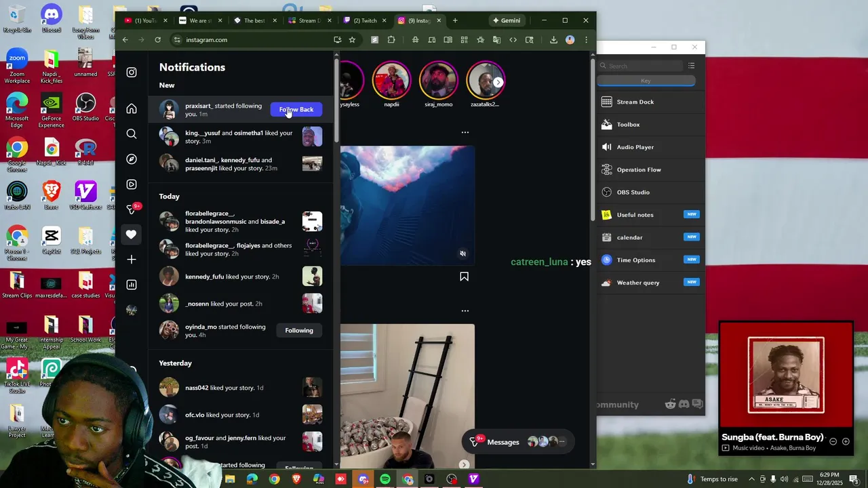The height and width of the screenshot is (488, 868).
Task: Follow back praxisart_
Action: point(296,109)
